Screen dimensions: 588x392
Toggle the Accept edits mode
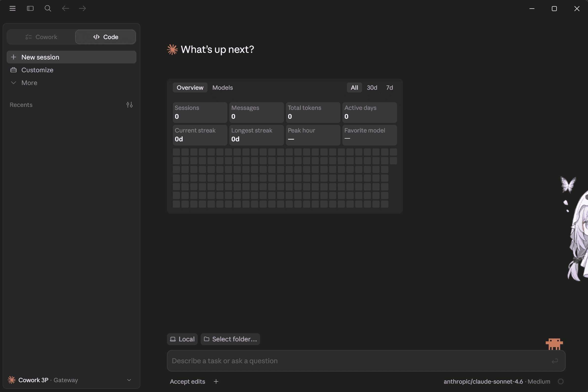coord(188,381)
